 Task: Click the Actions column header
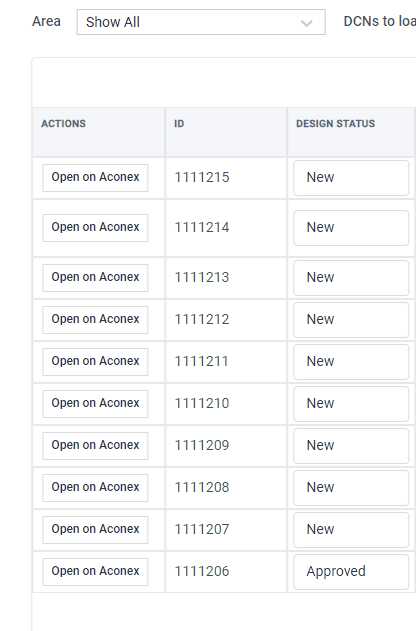point(64,124)
